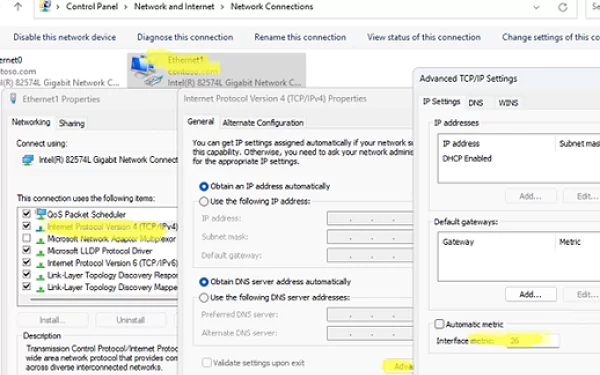Click View status of this connection
Viewport: 600px width, 375px height.
[424, 37]
